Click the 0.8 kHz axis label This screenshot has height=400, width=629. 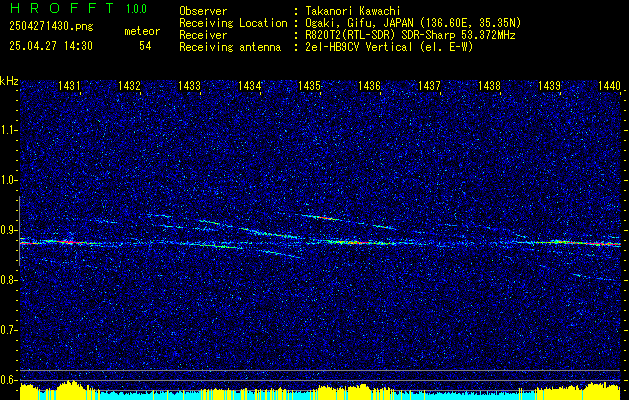click(x=9, y=280)
